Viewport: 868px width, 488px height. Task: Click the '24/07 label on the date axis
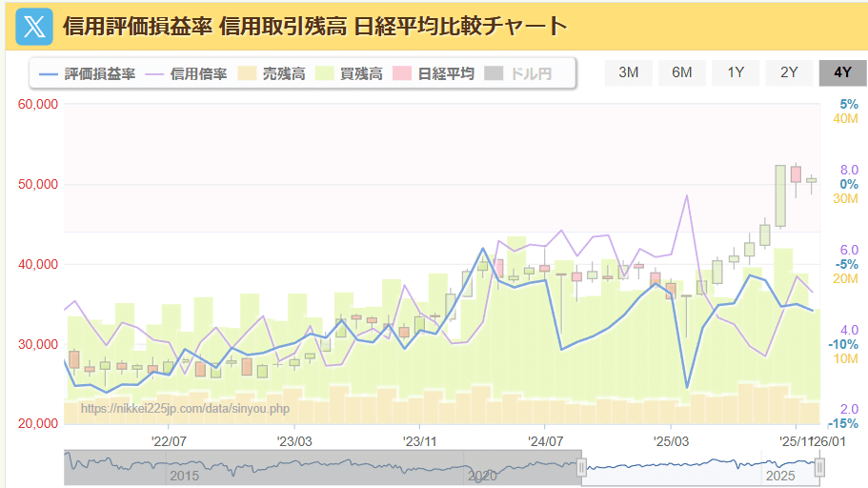546,440
